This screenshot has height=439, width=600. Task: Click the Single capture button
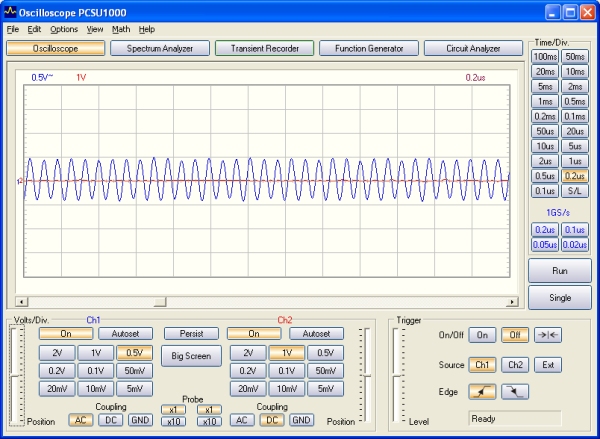(x=558, y=298)
